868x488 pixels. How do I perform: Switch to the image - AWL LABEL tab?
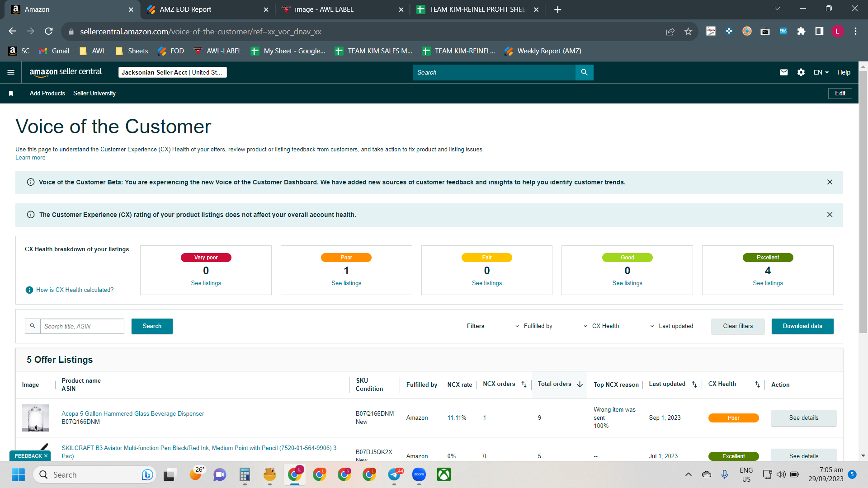342,9
